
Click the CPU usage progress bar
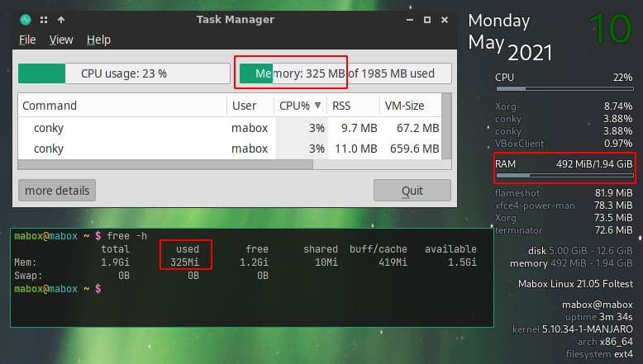pos(123,73)
